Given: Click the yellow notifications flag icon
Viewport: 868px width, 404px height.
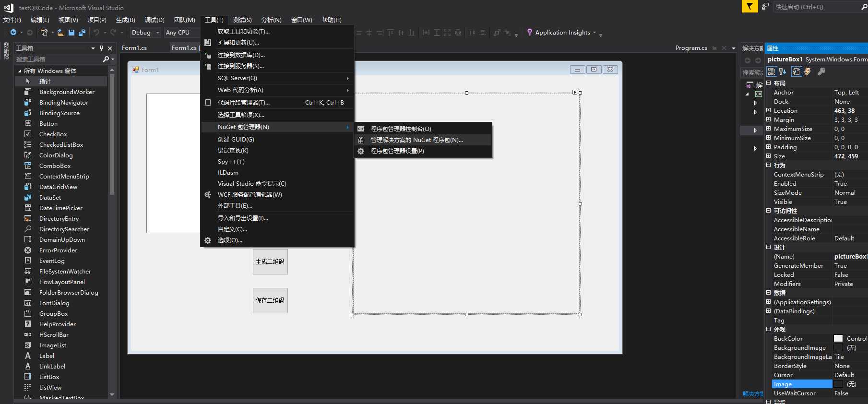Looking at the screenshot, I should [x=749, y=6].
